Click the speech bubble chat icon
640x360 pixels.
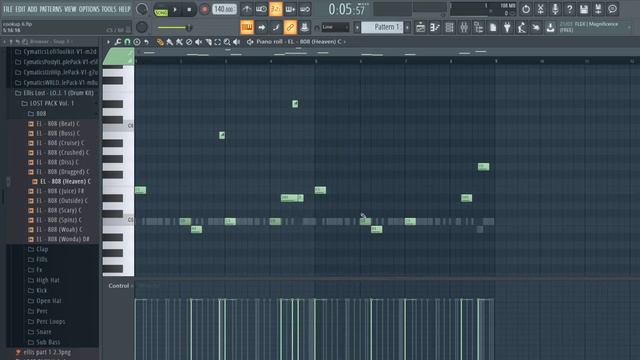coord(613,9)
